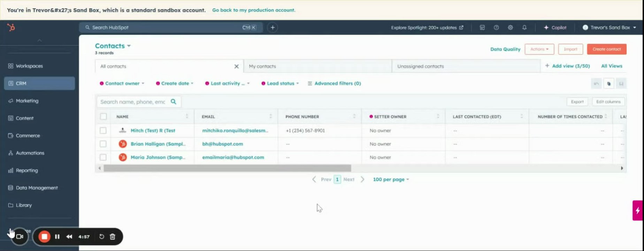Open the notifications bell

[x=524, y=28]
